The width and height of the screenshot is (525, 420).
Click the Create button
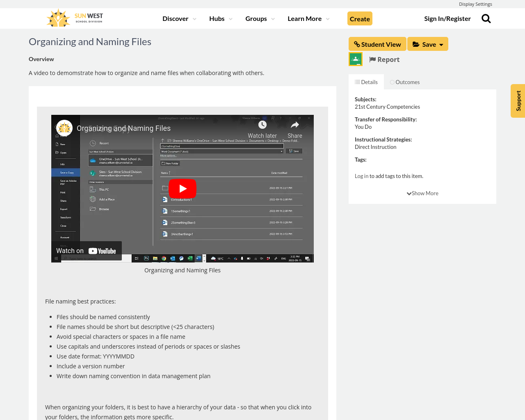coord(360,19)
